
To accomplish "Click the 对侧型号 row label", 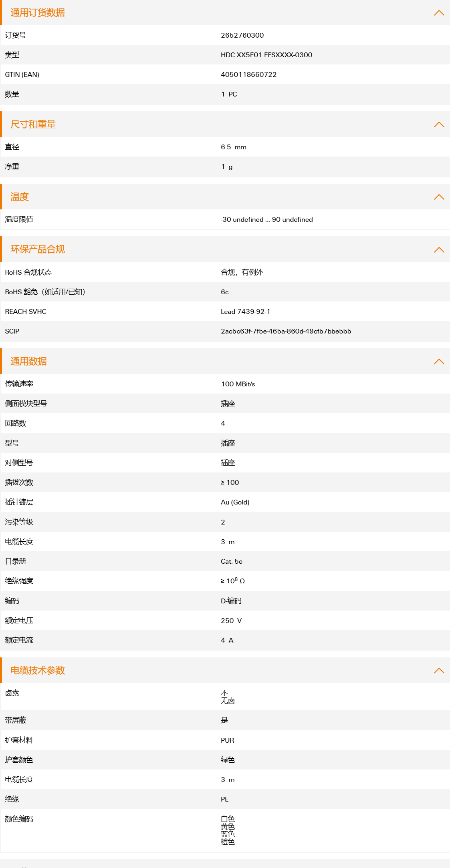I will tap(19, 463).
